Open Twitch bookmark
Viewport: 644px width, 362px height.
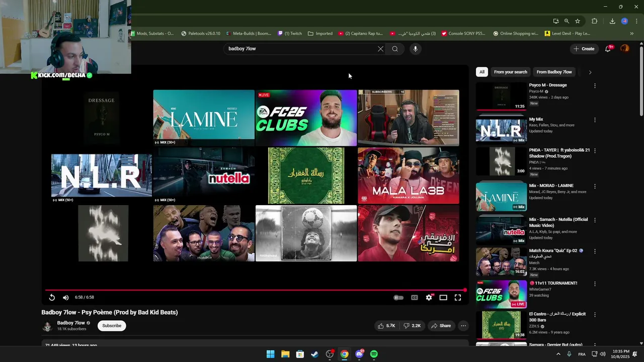[289, 34]
